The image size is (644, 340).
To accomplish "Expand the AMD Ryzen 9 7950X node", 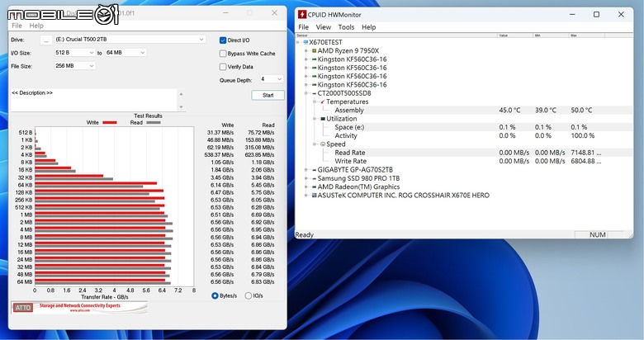I will point(306,50).
